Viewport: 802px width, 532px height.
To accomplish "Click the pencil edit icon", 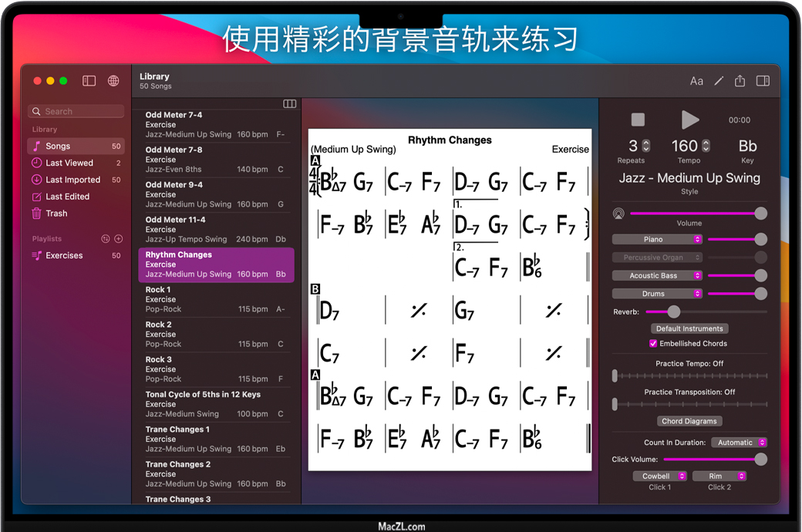I will tap(719, 81).
